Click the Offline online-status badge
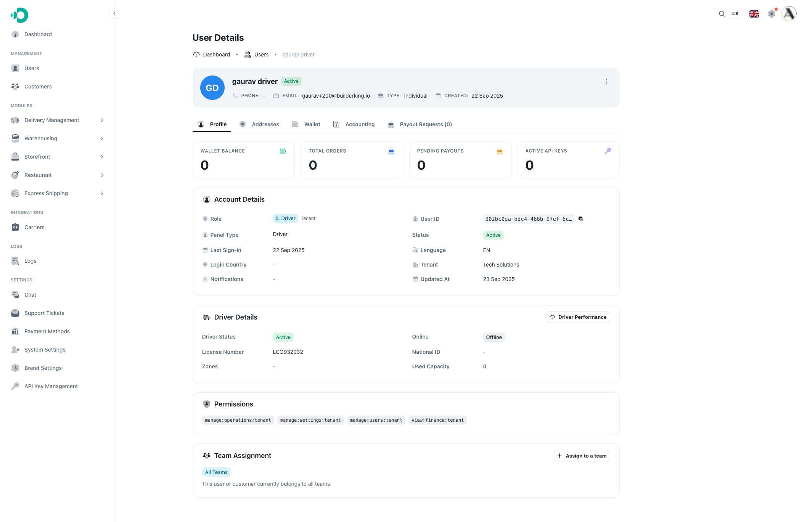This screenshot has width=812, height=522. tap(494, 337)
